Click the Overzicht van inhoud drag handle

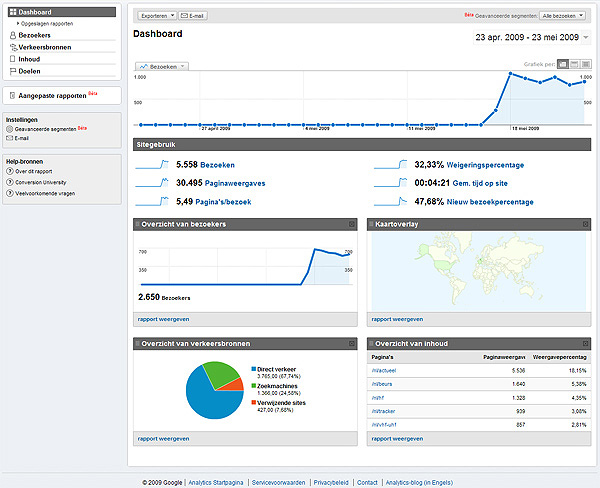[x=371, y=344]
